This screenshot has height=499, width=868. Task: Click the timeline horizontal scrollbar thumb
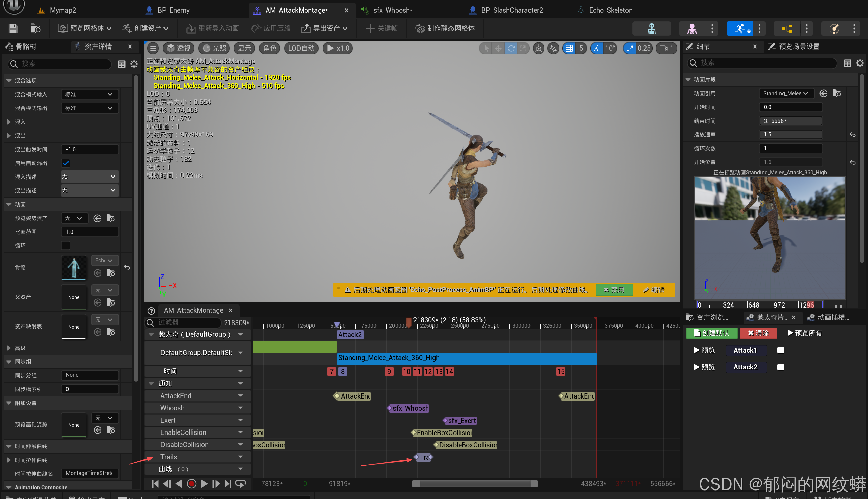click(475, 484)
